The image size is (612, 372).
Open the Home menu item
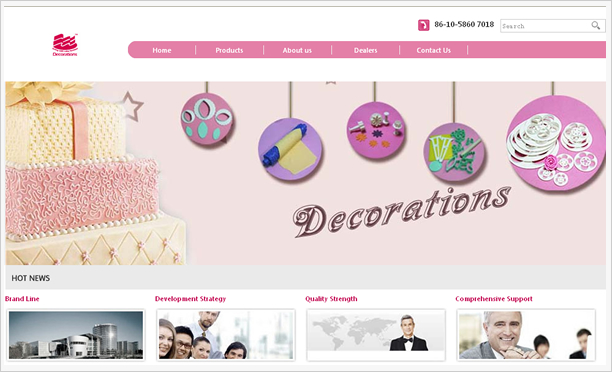coord(162,50)
